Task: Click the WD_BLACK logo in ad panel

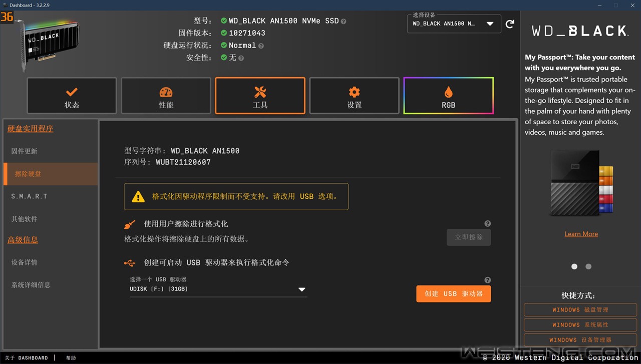Action: (x=580, y=31)
